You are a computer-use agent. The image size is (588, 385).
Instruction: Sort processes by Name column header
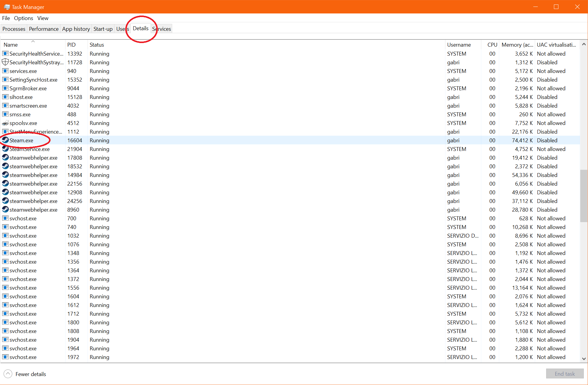(x=11, y=45)
